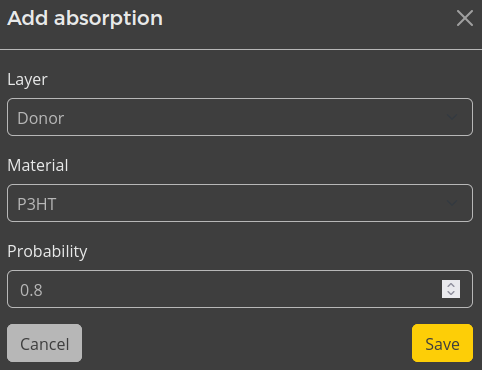The image size is (482, 370).
Task: Select the P3HT value in Material combo
Action: [37, 204]
